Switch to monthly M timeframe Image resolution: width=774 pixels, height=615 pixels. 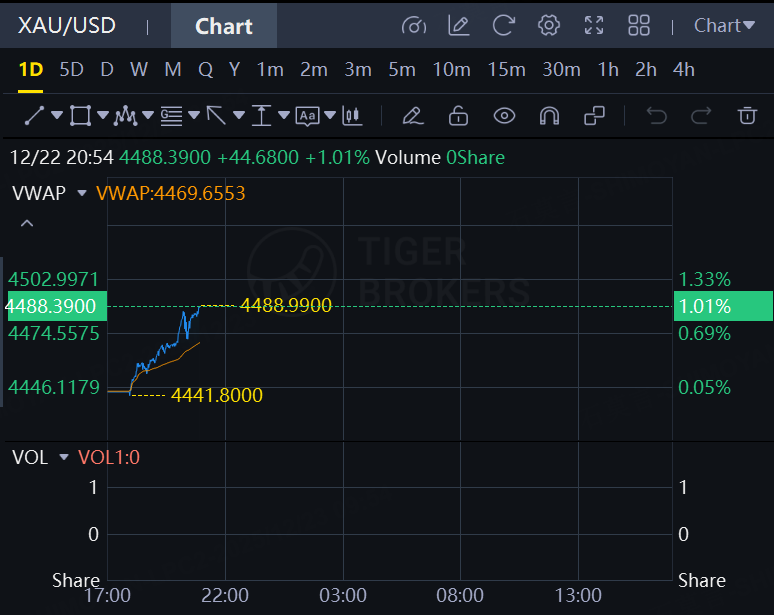173,70
